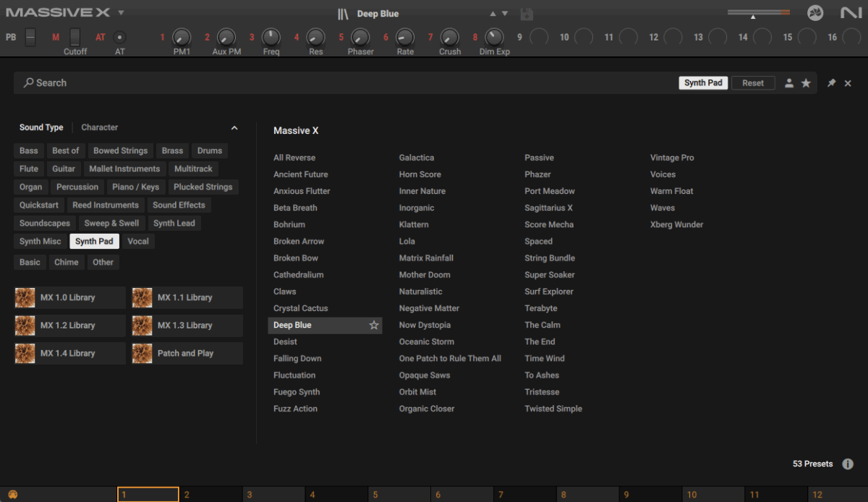Click the Reset button in the search bar
Image resolution: width=868 pixels, height=502 pixels.
[753, 83]
